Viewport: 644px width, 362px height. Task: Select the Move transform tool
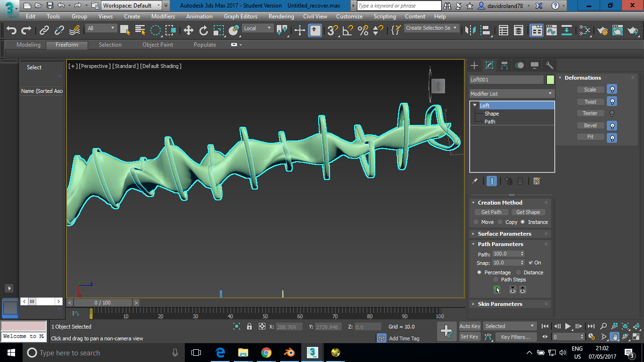click(188, 31)
